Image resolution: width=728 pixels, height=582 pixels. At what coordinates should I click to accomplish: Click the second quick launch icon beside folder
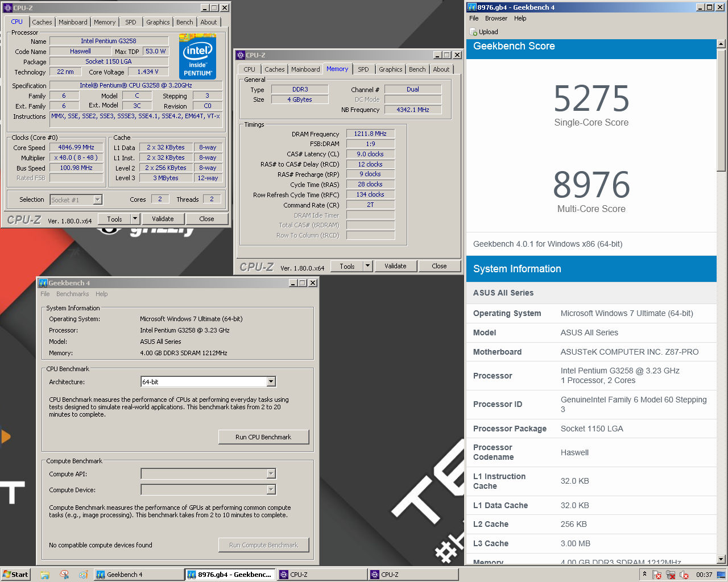coord(64,575)
